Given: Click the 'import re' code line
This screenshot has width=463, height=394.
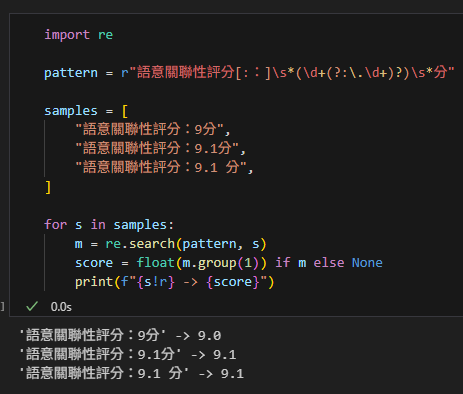Looking at the screenshot, I should (x=79, y=35).
